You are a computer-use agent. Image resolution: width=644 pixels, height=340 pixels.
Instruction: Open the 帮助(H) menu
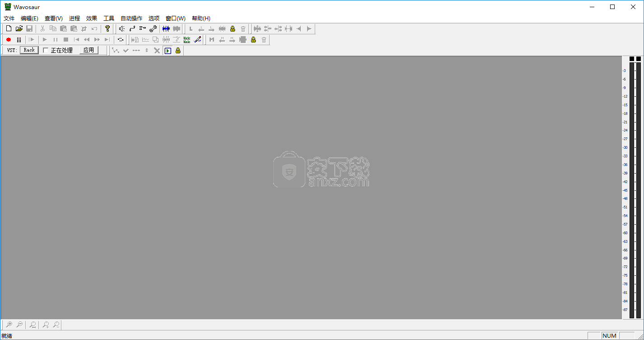point(201,19)
